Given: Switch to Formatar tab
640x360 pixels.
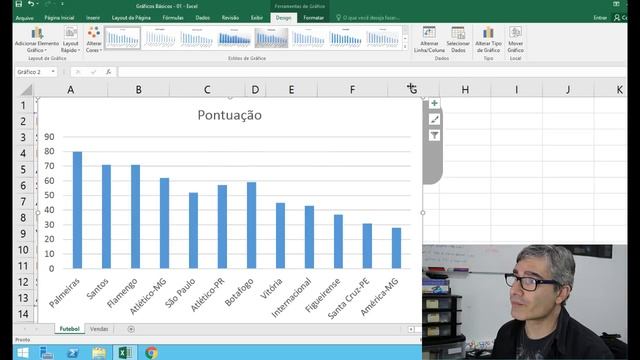Looking at the screenshot, I should click(x=313, y=18).
